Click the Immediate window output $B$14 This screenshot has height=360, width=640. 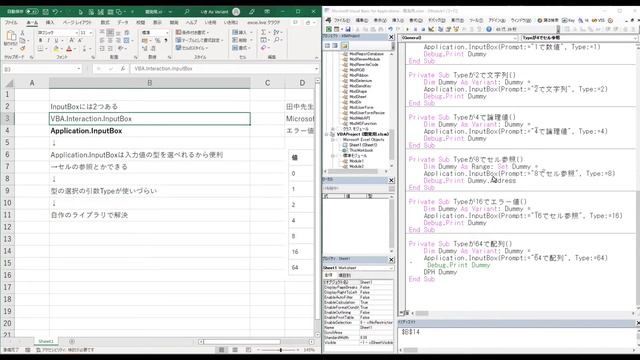point(411,332)
